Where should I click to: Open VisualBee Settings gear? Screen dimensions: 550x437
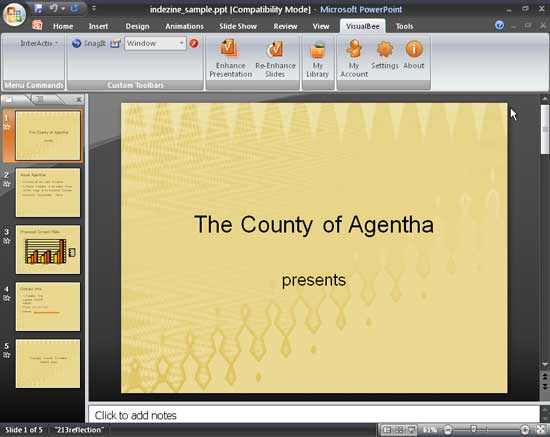(385, 54)
